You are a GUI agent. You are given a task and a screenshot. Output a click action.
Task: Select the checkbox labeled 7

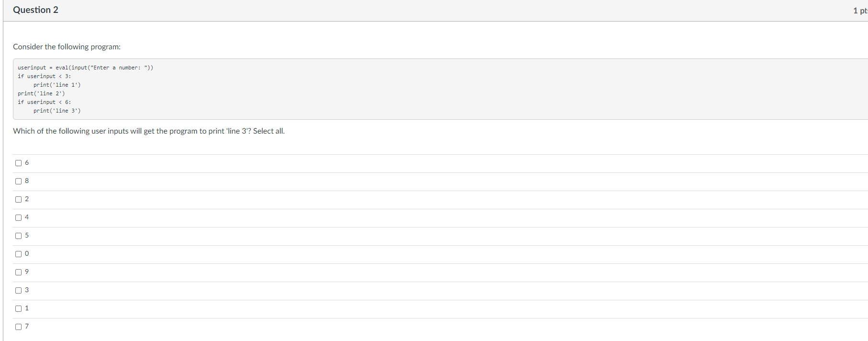coord(18,327)
